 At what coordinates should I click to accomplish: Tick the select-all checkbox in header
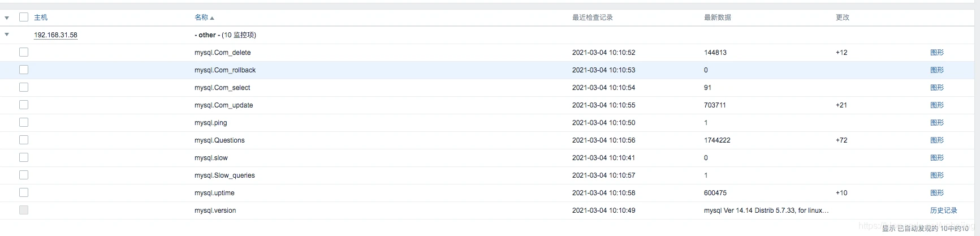pyautogui.click(x=24, y=17)
